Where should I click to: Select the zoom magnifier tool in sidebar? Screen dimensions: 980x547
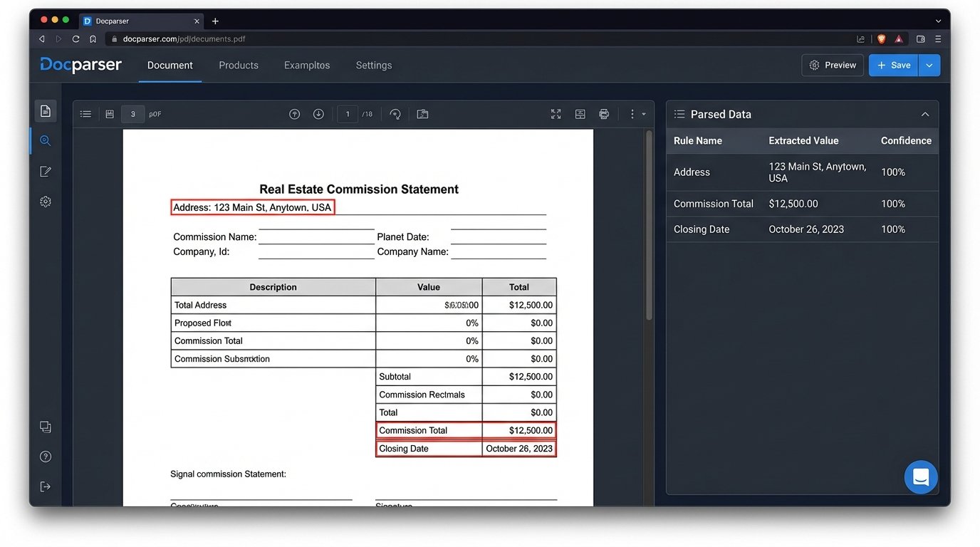[x=45, y=140]
